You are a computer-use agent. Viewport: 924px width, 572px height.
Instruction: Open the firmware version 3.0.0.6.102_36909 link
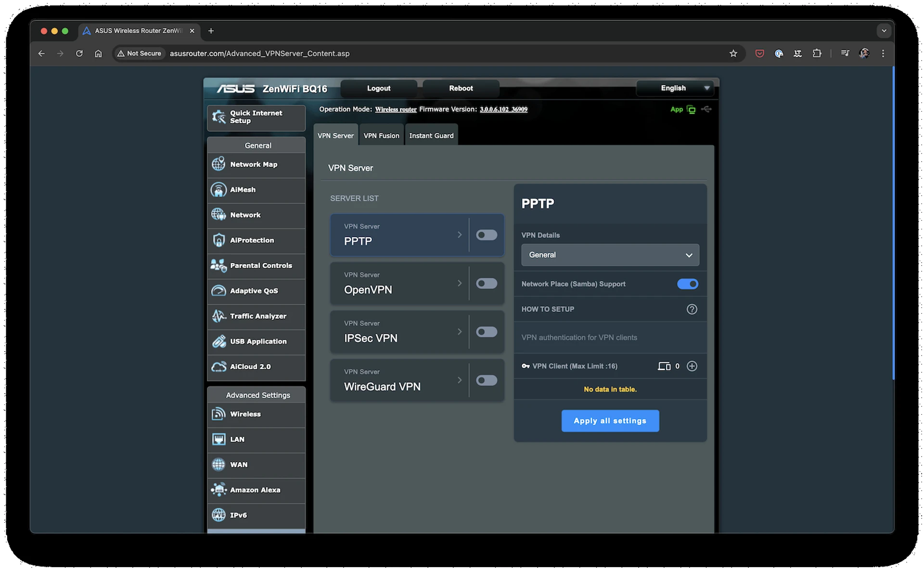pos(503,109)
